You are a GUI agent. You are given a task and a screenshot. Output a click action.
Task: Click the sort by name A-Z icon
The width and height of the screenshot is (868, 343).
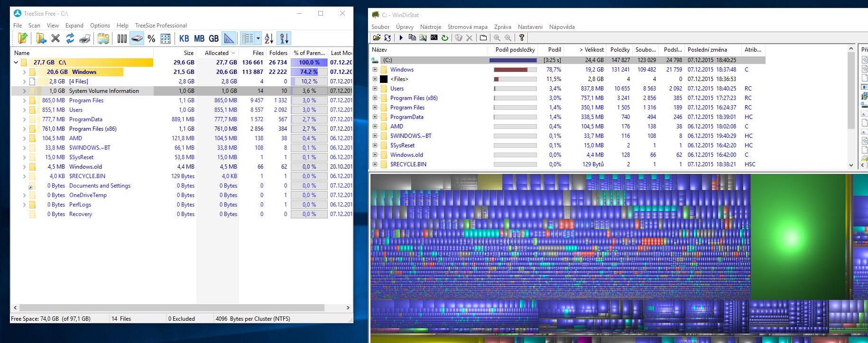click(x=269, y=38)
